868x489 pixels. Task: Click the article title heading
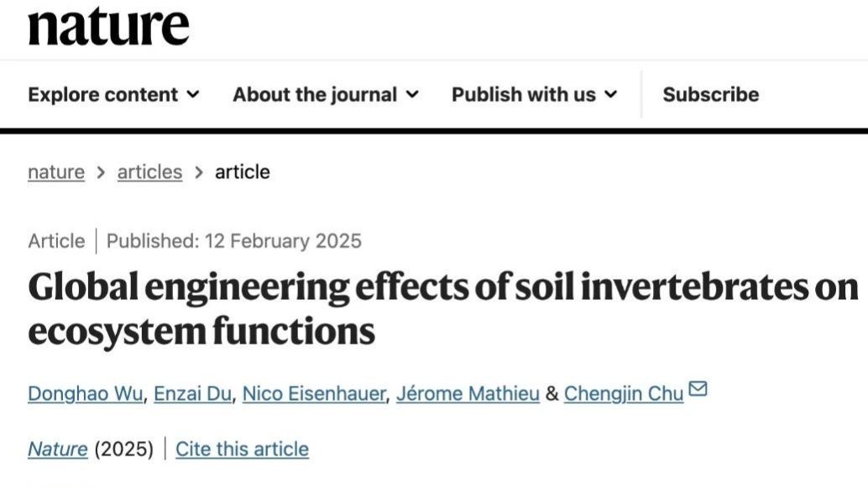point(443,309)
